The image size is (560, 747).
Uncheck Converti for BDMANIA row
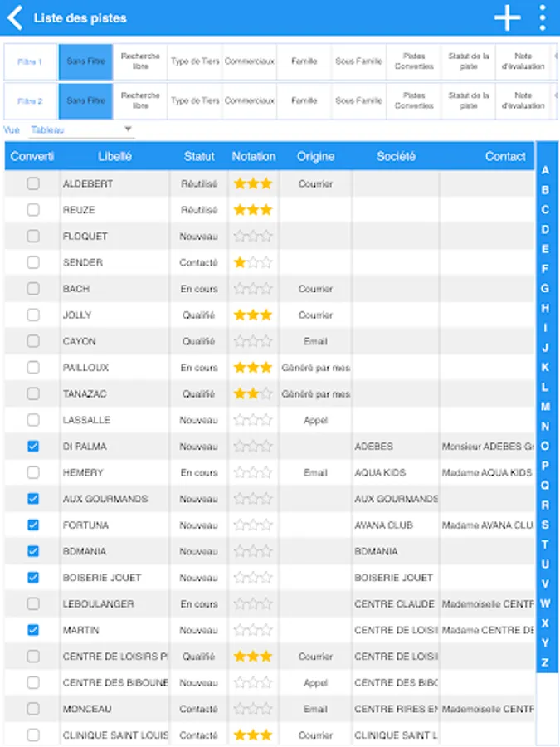pos(33,551)
